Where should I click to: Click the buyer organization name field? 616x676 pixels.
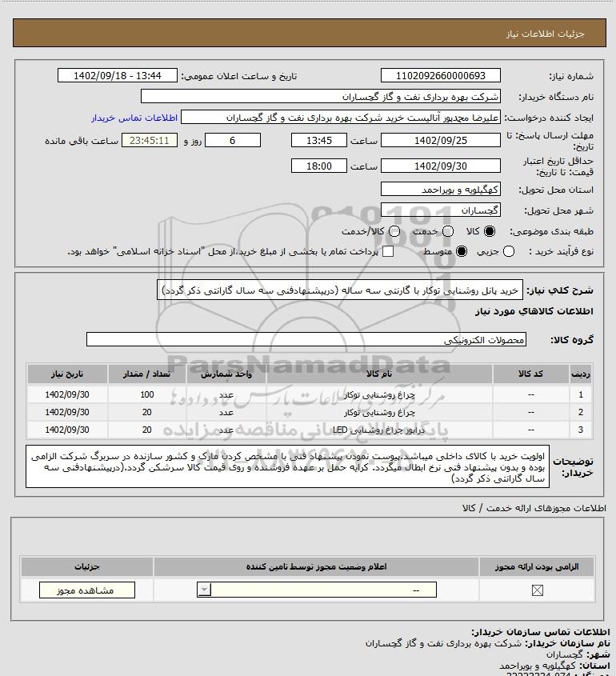tap(320, 96)
